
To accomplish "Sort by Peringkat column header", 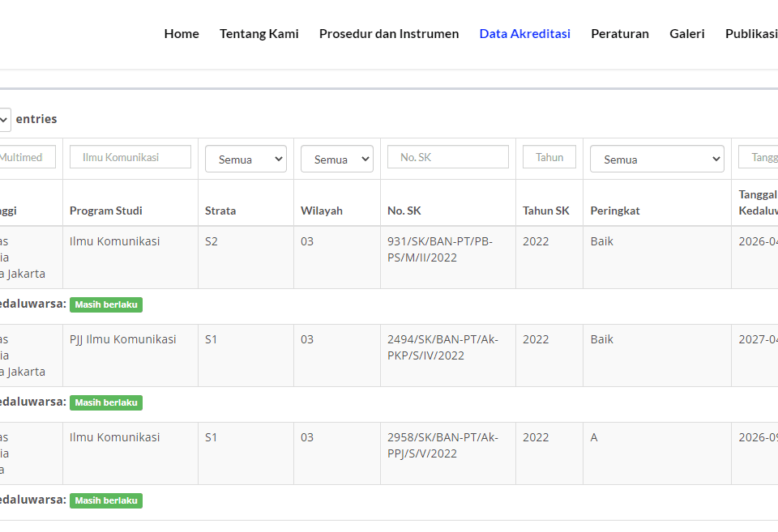I will (614, 211).
